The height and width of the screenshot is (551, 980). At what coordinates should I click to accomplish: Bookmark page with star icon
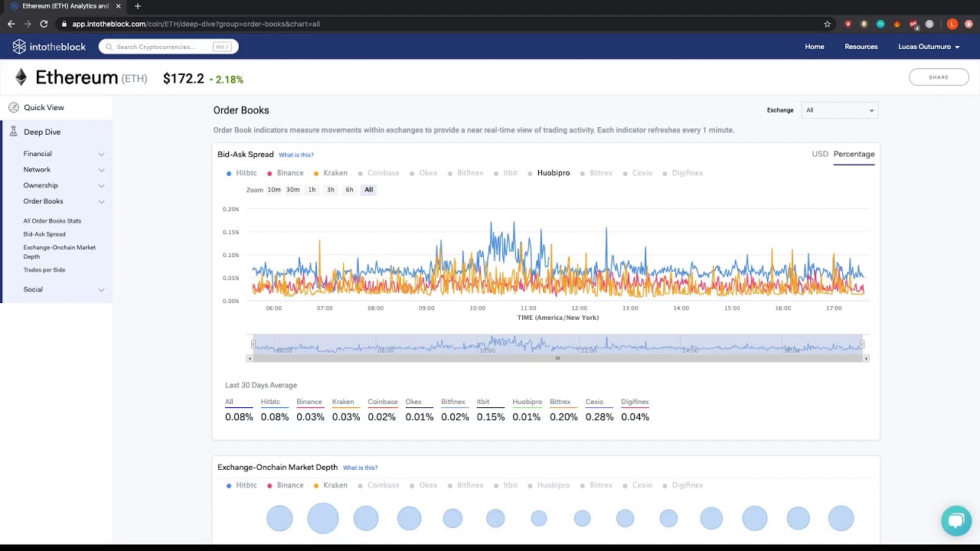pos(827,24)
